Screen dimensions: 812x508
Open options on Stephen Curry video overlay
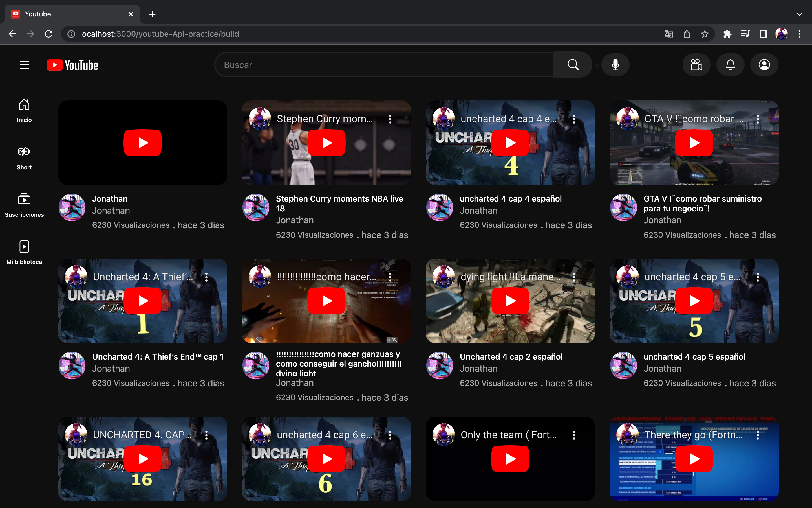[x=390, y=119]
